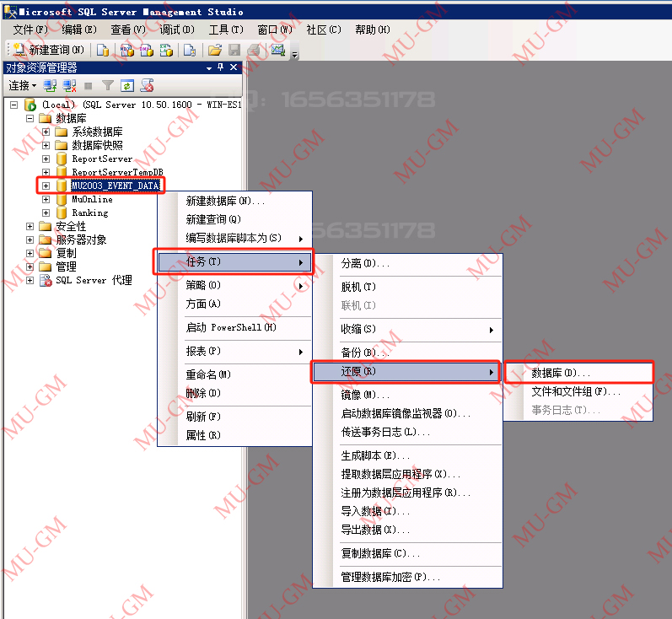Click the Activity Monitor chart icon

pyautogui.click(x=278, y=50)
